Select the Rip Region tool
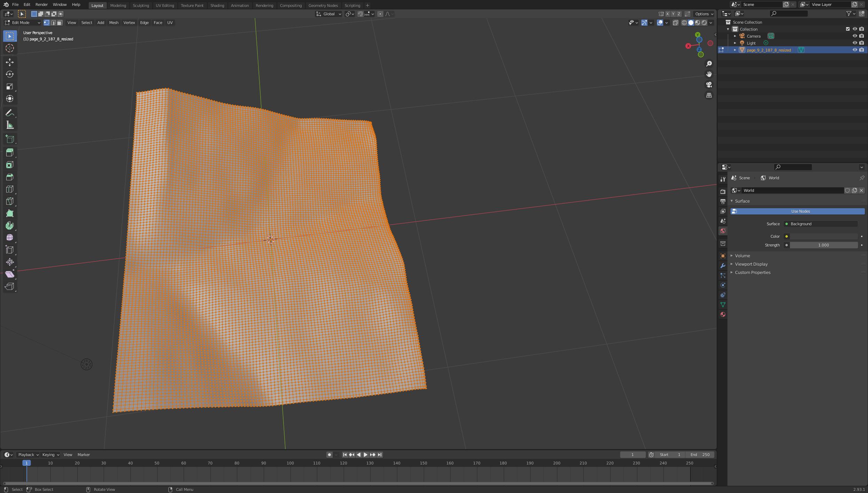 (x=10, y=287)
